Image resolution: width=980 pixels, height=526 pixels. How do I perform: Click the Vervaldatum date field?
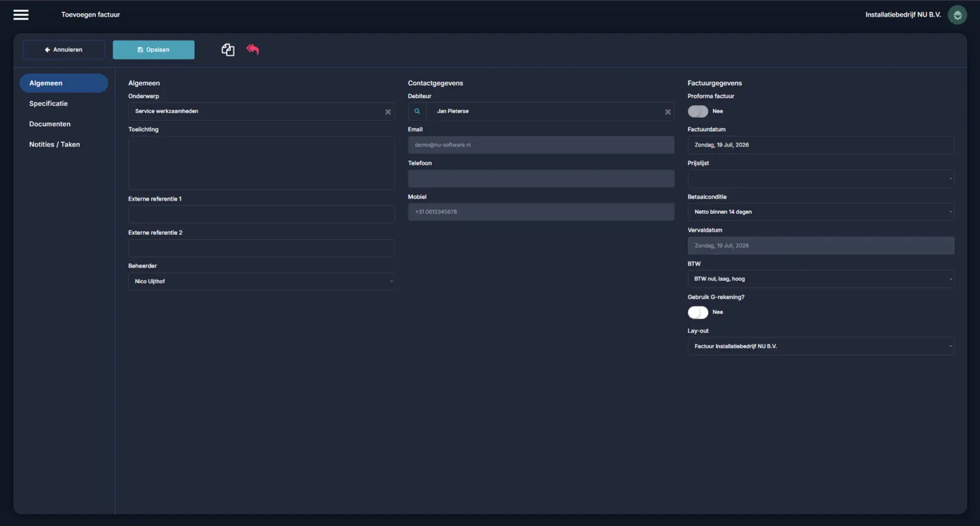pos(821,246)
